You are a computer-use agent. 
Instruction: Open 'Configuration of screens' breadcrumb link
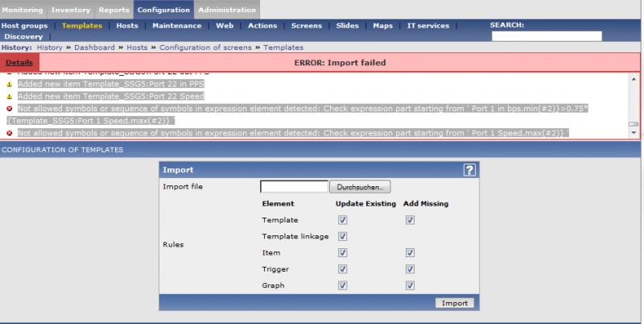click(205, 48)
